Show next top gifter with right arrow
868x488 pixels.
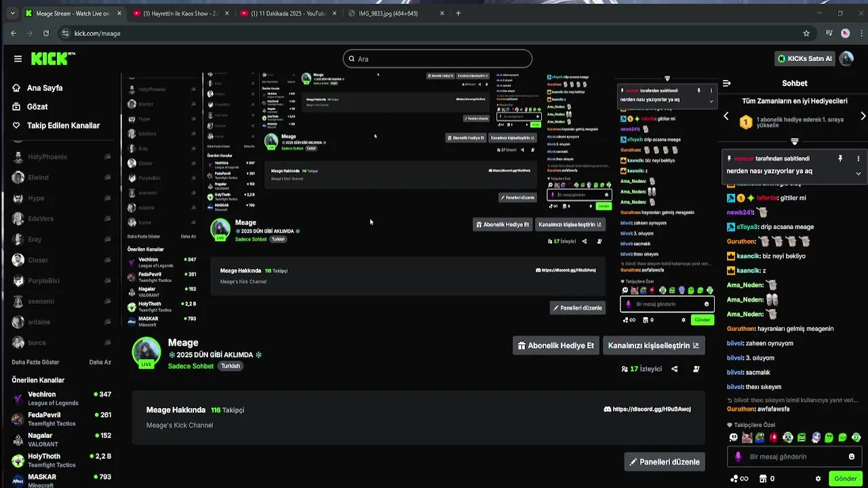(x=863, y=116)
